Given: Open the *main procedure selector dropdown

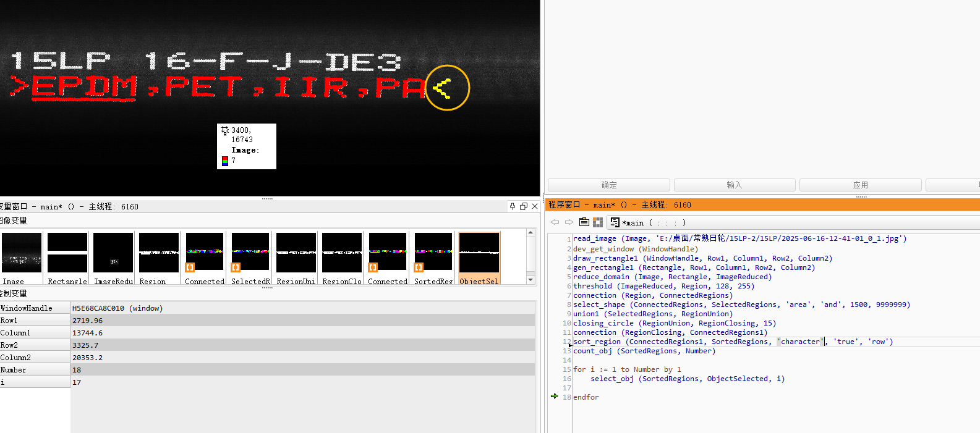Looking at the screenshot, I should click(794, 222).
